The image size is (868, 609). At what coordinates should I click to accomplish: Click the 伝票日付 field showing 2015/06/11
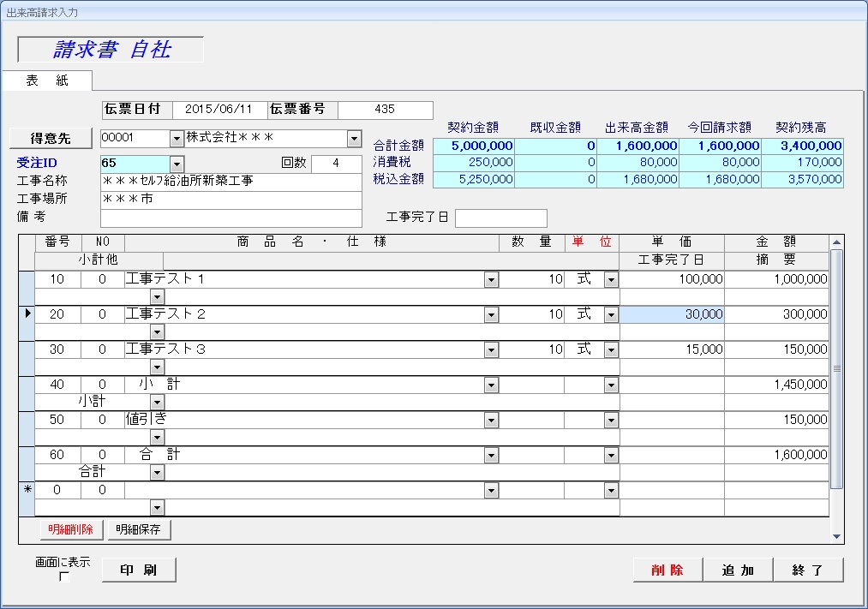pyautogui.click(x=218, y=110)
